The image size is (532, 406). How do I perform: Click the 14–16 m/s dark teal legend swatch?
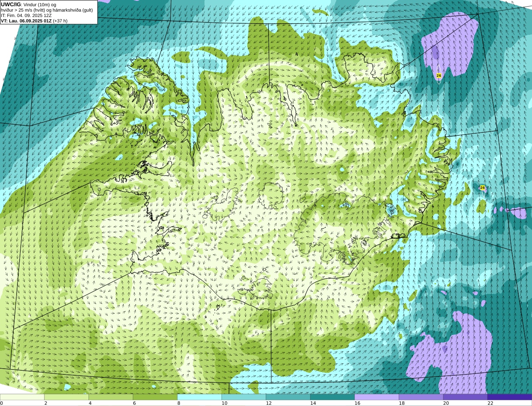(332, 397)
